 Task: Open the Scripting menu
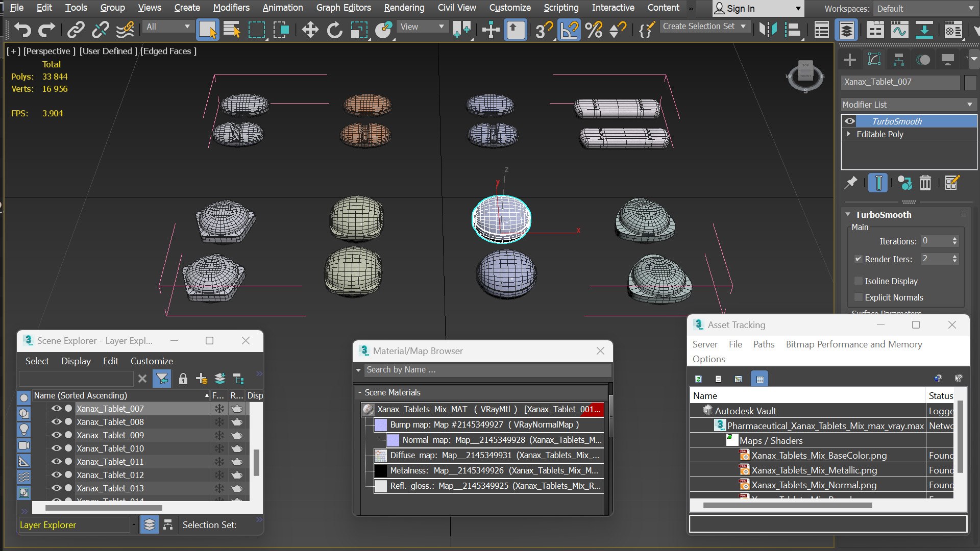[561, 8]
